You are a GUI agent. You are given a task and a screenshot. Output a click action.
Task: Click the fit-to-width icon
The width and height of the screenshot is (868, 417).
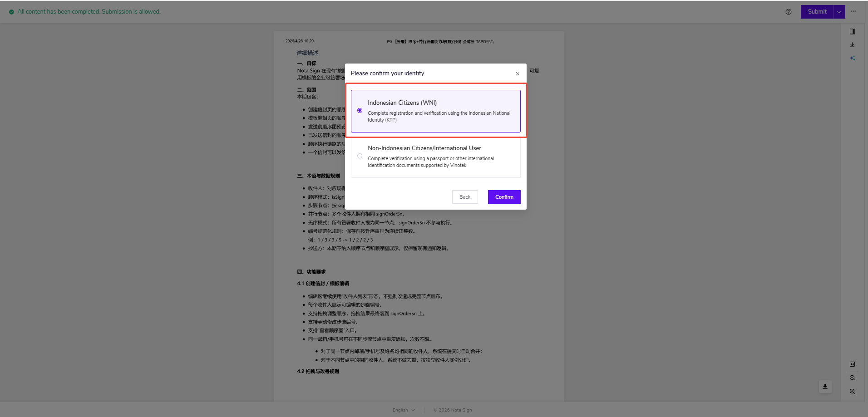point(852,364)
